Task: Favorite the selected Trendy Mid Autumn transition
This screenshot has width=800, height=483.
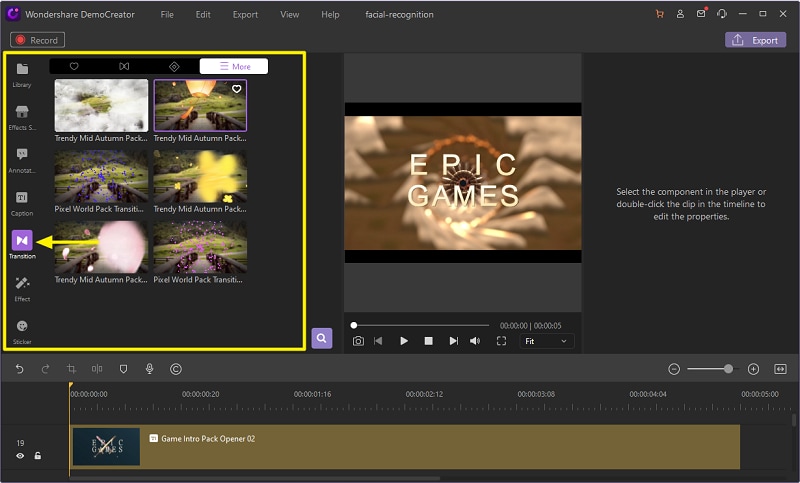Action: click(x=237, y=89)
